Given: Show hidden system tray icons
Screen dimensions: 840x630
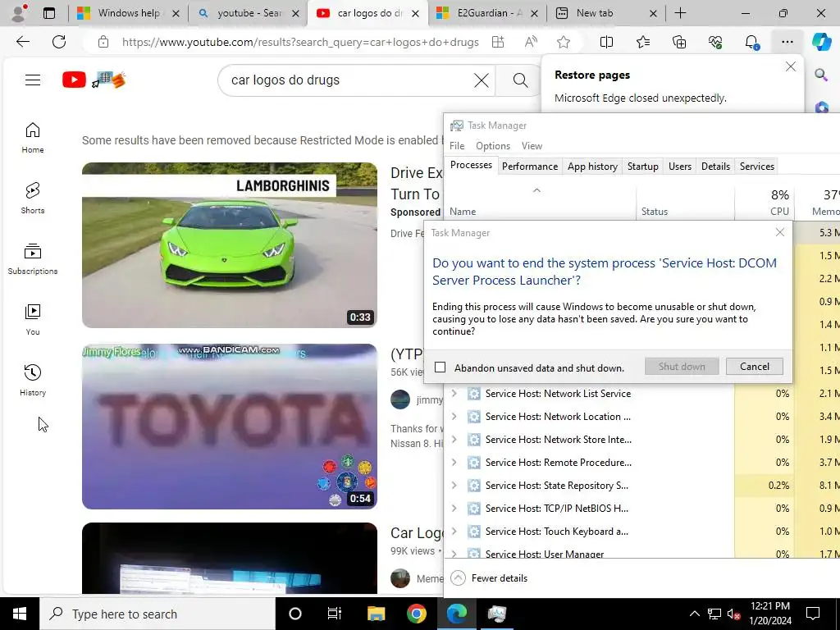Looking at the screenshot, I should 694,614.
